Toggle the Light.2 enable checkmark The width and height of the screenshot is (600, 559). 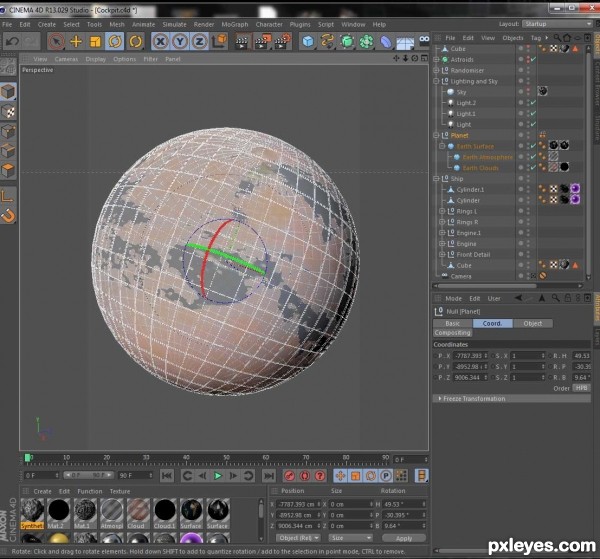pyautogui.click(x=533, y=103)
